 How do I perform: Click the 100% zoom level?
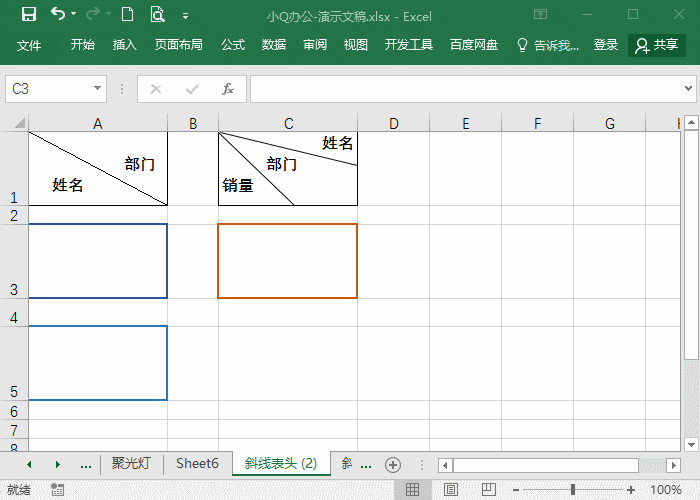click(x=665, y=490)
